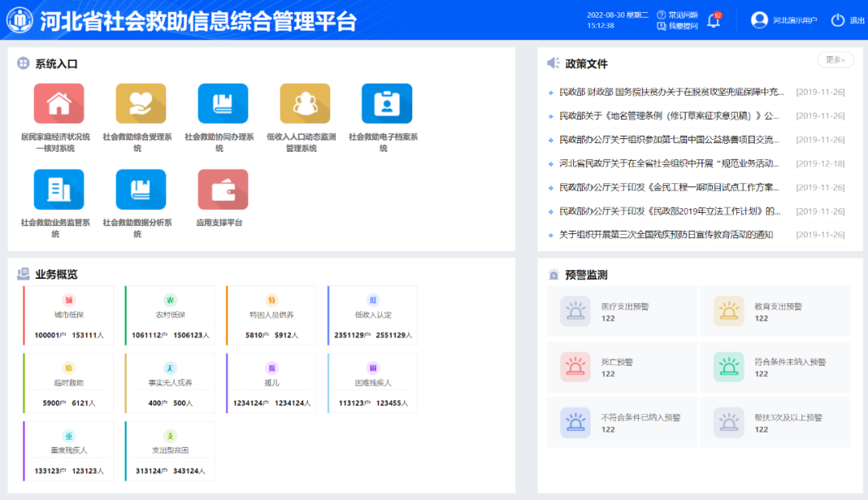Screen dimensions: 868x500
Task: Open the 应用支撑平台 wallet icon
Action: pyautogui.click(x=223, y=190)
